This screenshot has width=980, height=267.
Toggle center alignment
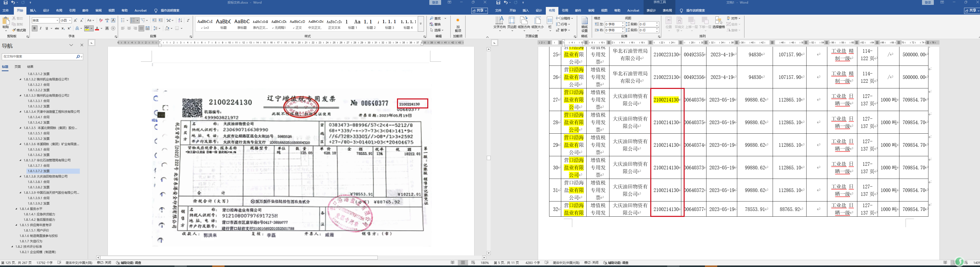point(129,28)
